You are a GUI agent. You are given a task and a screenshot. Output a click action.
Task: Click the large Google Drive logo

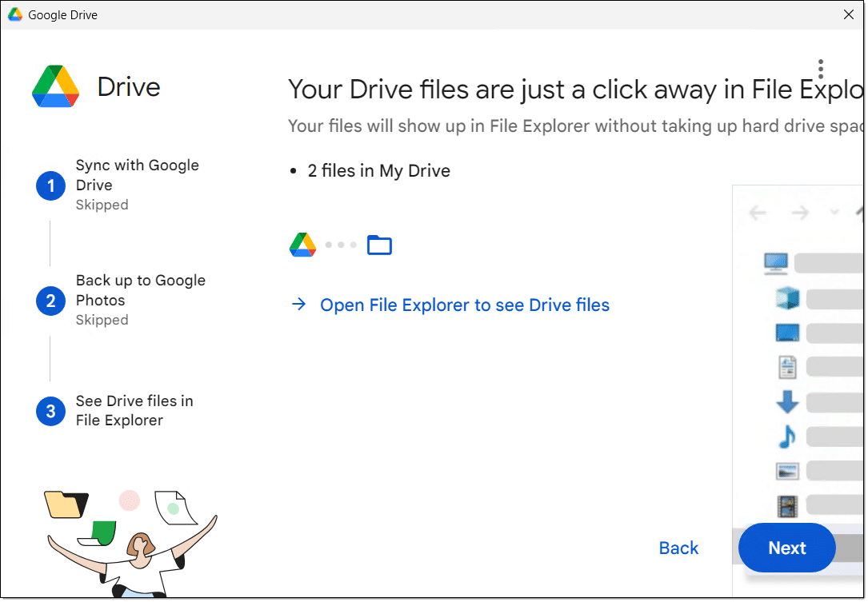click(55, 86)
